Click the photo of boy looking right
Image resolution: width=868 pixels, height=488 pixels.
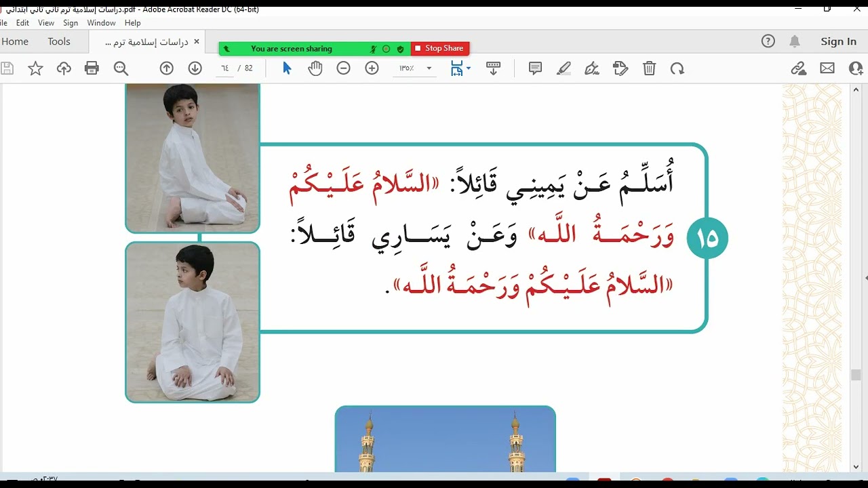click(193, 158)
